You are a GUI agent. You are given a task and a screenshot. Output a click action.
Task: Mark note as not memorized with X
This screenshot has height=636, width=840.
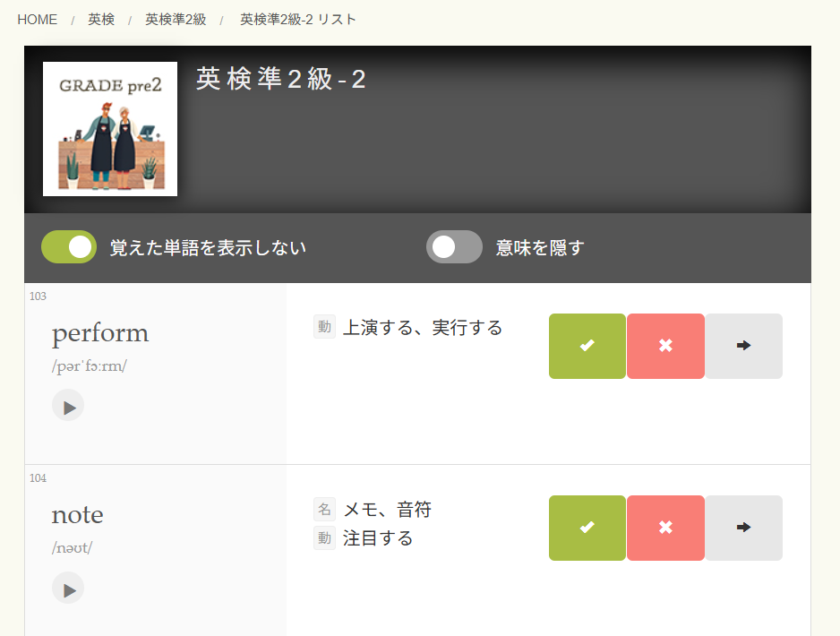(x=665, y=528)
